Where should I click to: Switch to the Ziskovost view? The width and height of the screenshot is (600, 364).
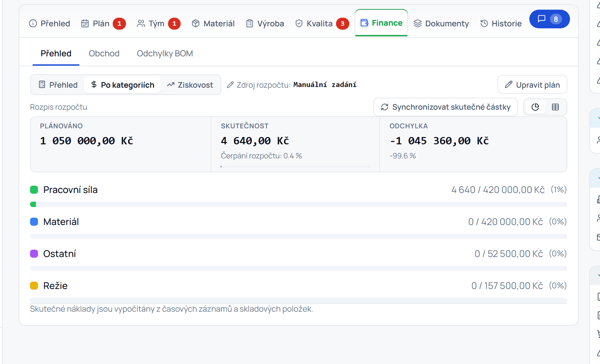point(190,85)
